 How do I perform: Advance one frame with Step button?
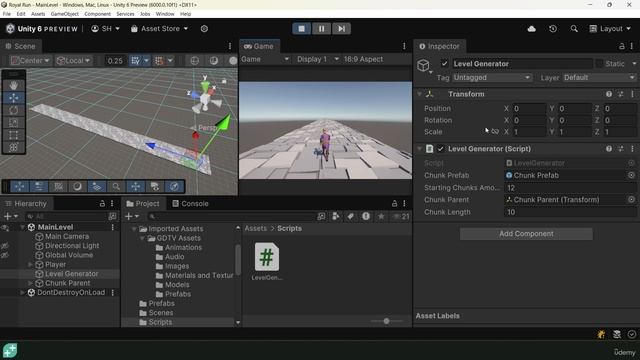tap(341, 29)
